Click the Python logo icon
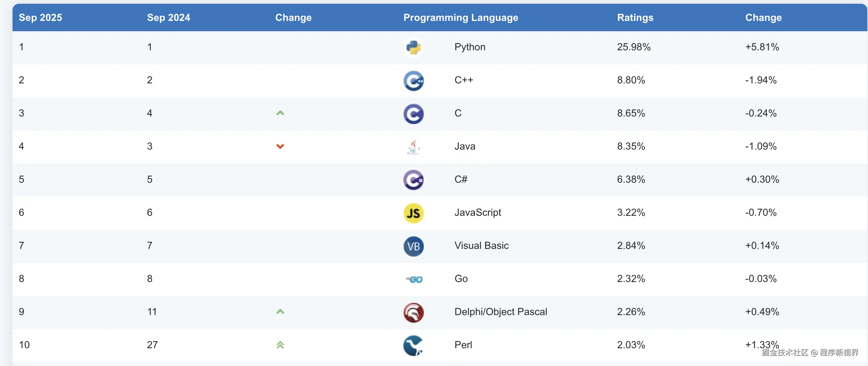The height and width of the screenshot is (366, 868). [x=413, y=47]
